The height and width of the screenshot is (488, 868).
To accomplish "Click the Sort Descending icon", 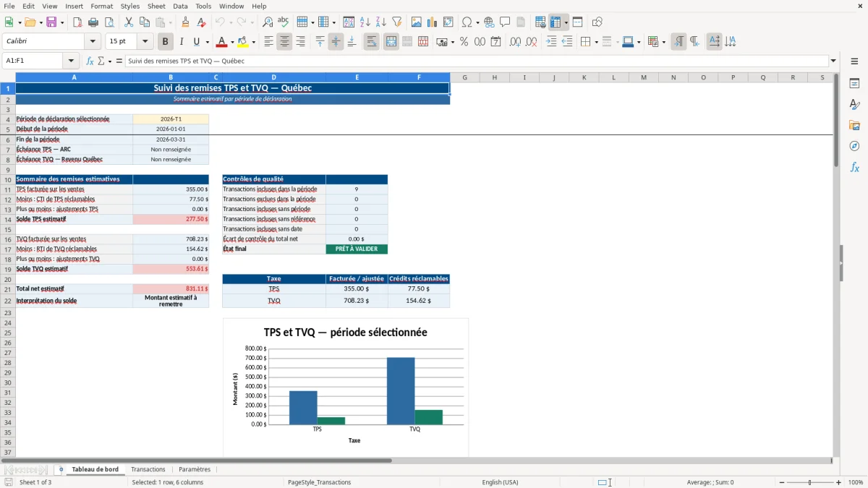I will pyautogui.click(x=380, y=22).
